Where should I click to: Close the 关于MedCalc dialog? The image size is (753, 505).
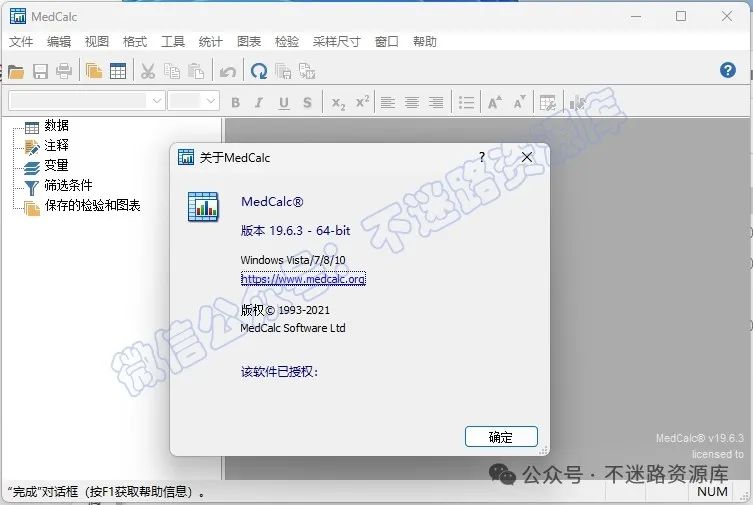(527, 157)
